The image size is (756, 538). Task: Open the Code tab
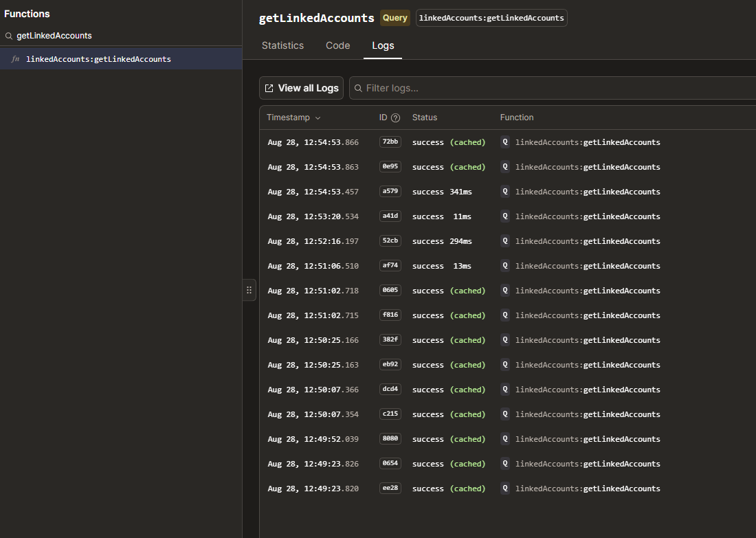pyautogui.click(x=337, y=45)
